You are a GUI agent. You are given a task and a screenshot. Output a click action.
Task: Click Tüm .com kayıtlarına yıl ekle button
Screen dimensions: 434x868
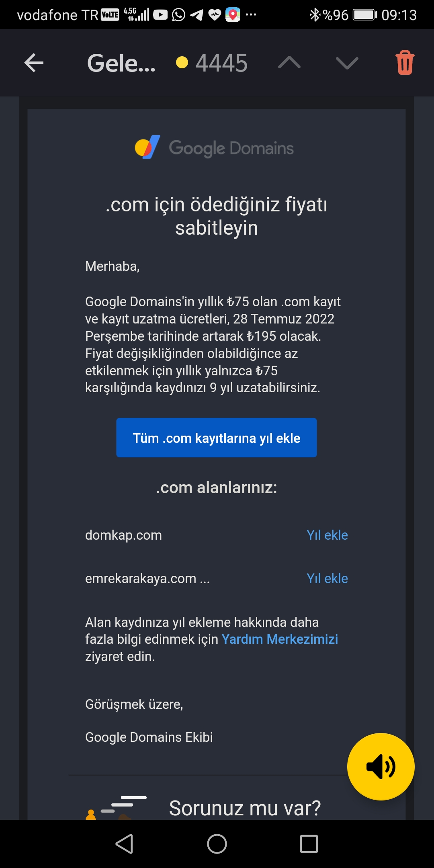point(217,438)
